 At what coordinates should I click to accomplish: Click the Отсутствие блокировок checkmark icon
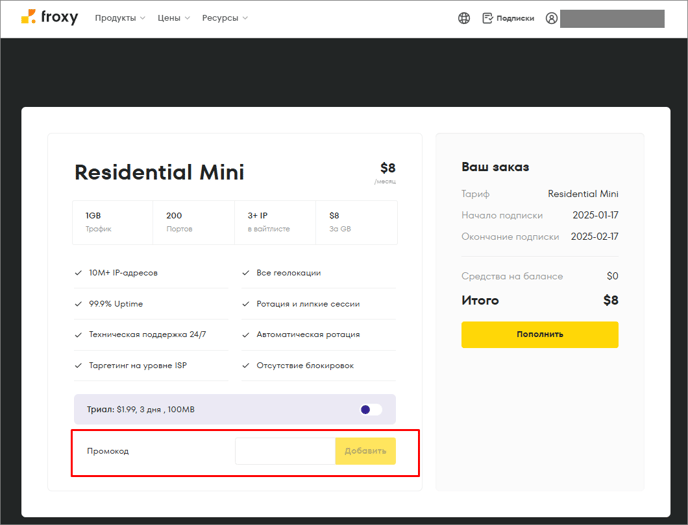click(246, 365)
